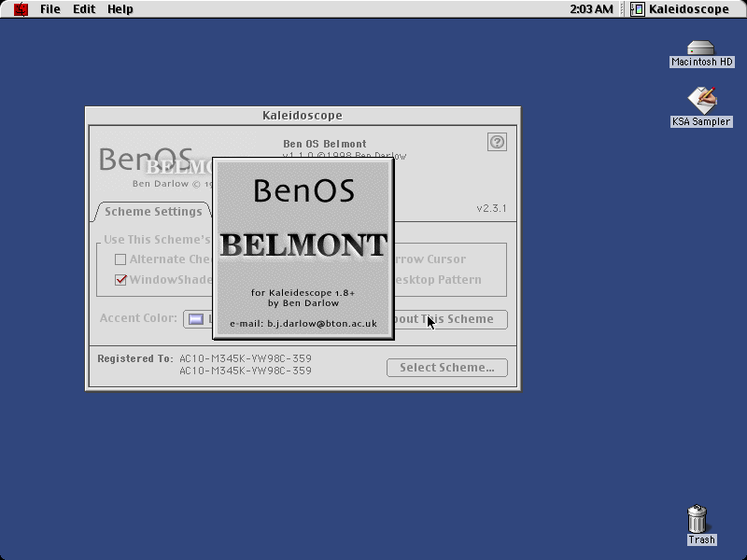Open the File menu
This screenshot has height=560, width=747.
[x=50, y=9]
